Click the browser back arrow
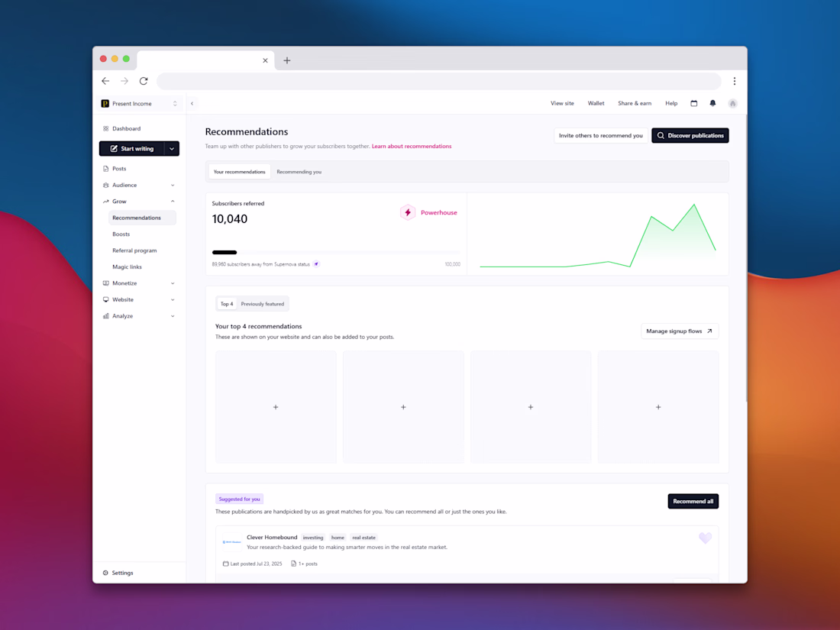The image size is (840, 630). pyautogui.click(x=105, y=81)
